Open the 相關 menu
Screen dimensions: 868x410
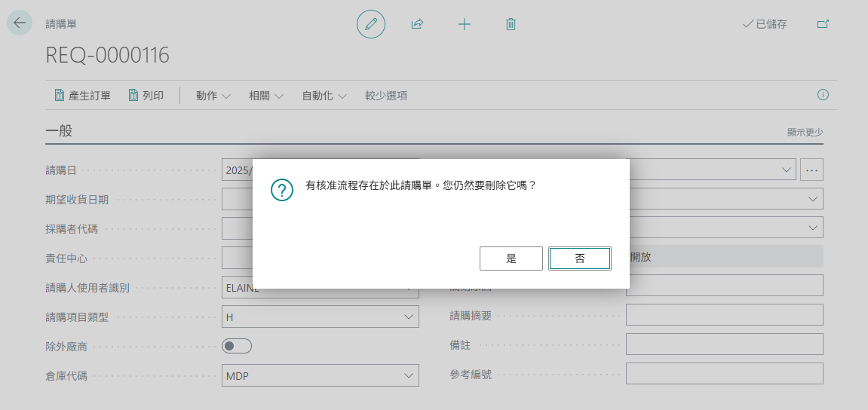coord(265,95)
